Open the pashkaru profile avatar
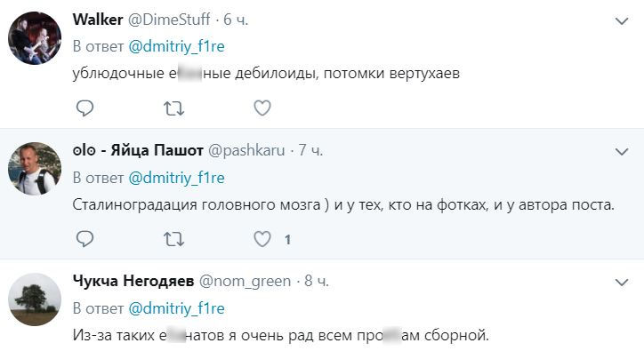Image resolution: width=644 pixels, height=351 pixels. (x=35, y=169)
